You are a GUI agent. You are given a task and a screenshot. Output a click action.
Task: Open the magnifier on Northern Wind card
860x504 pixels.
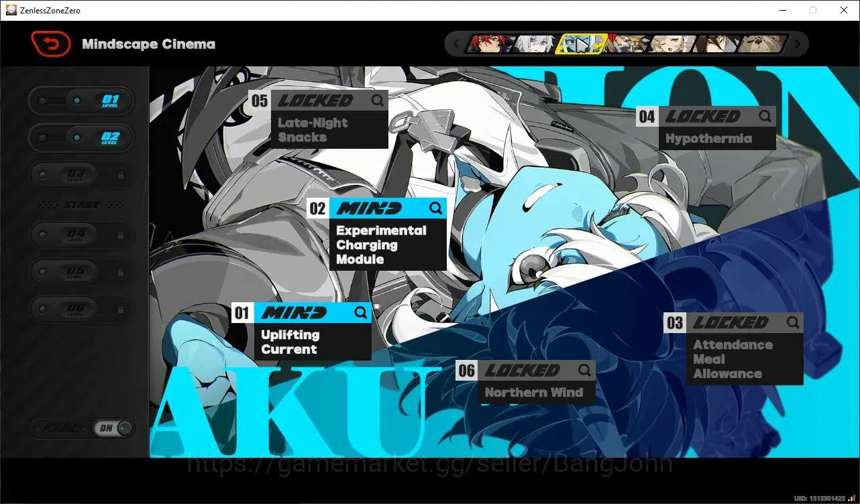pos(584,370)
